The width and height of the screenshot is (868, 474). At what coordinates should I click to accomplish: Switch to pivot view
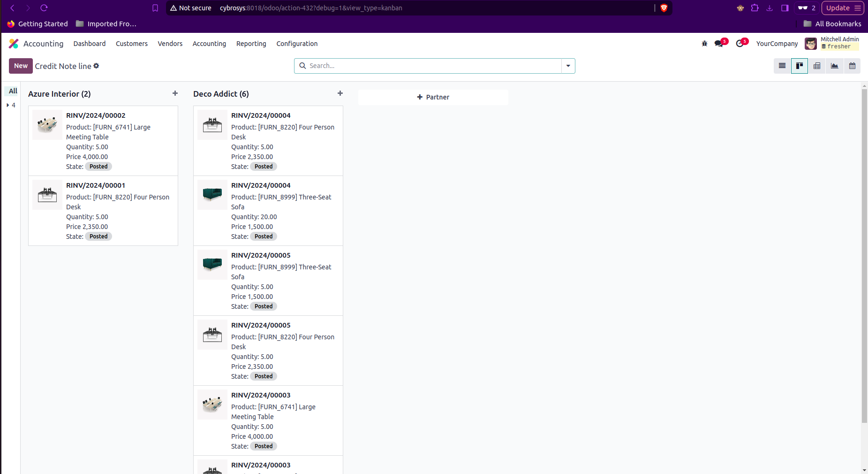[817, 66]
